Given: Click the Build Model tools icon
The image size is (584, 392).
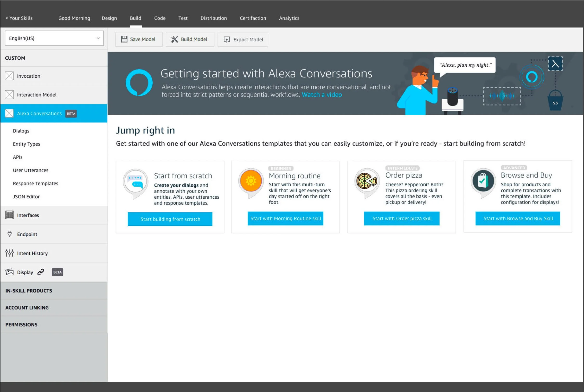Looking at the screenshot, I should (175, 39).
